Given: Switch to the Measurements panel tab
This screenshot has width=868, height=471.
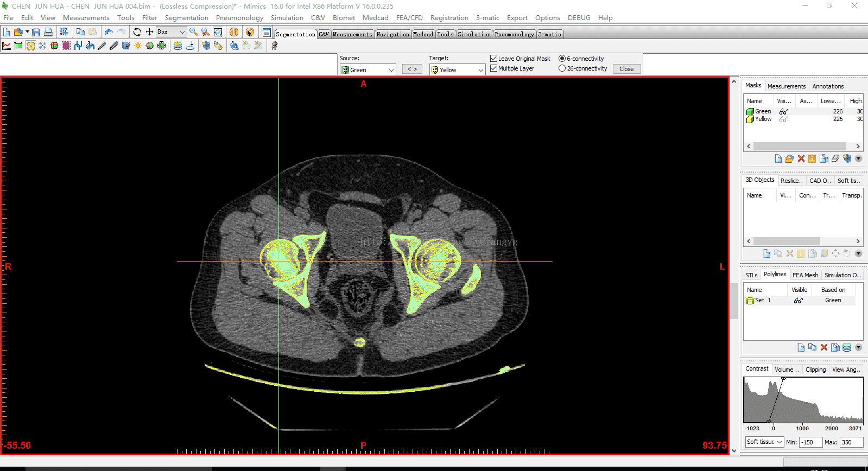Looking at the screenshot, I should pos(786,86).
